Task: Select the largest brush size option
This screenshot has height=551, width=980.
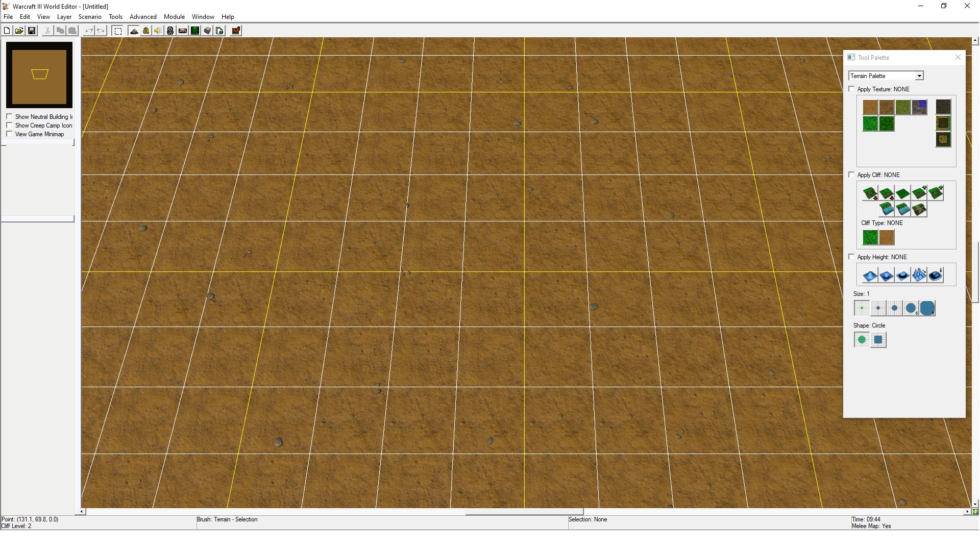Action: [x=927, y=308]
